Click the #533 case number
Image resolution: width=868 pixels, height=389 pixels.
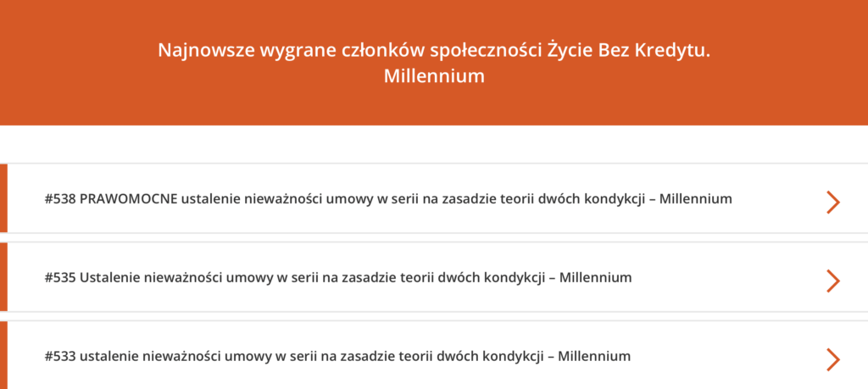click(x=59, y=356)
